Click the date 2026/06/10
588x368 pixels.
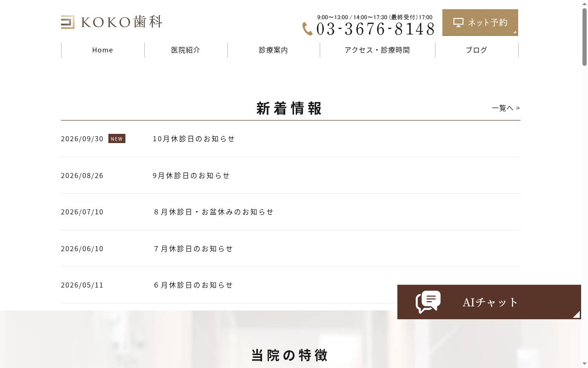tap(82, 249)
